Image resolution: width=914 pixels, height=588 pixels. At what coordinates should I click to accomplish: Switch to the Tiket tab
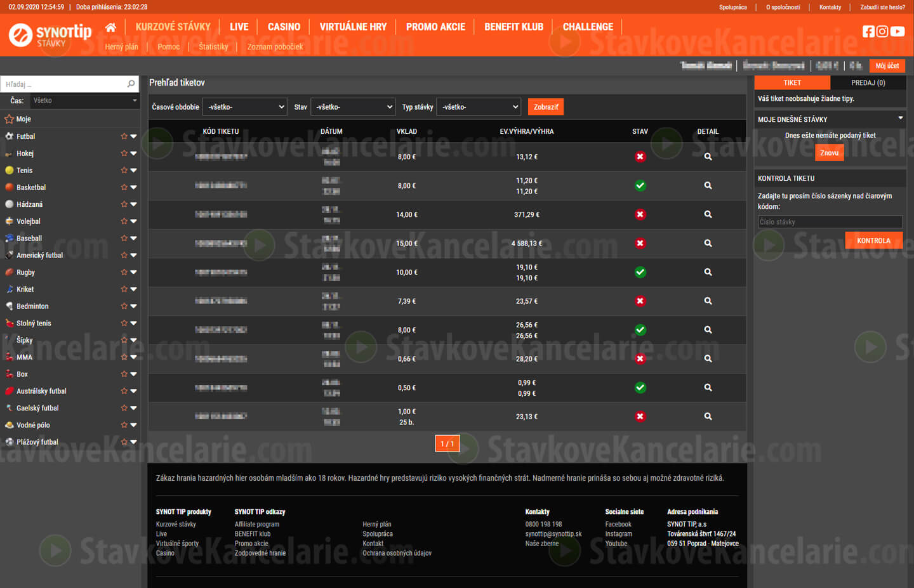[792, 82]
